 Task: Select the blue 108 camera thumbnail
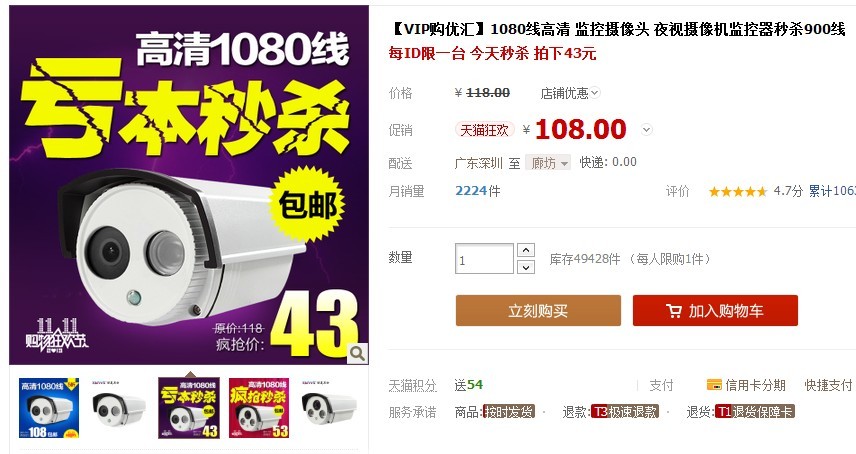point(49,408)
